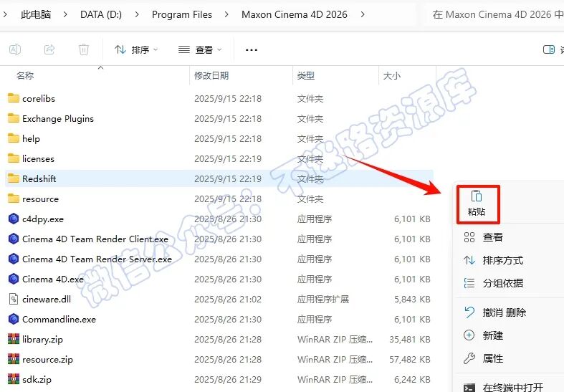Expand chevron after Program Files breadcrumb
Screen dimensions: 564x392
[x=226, y=14]
